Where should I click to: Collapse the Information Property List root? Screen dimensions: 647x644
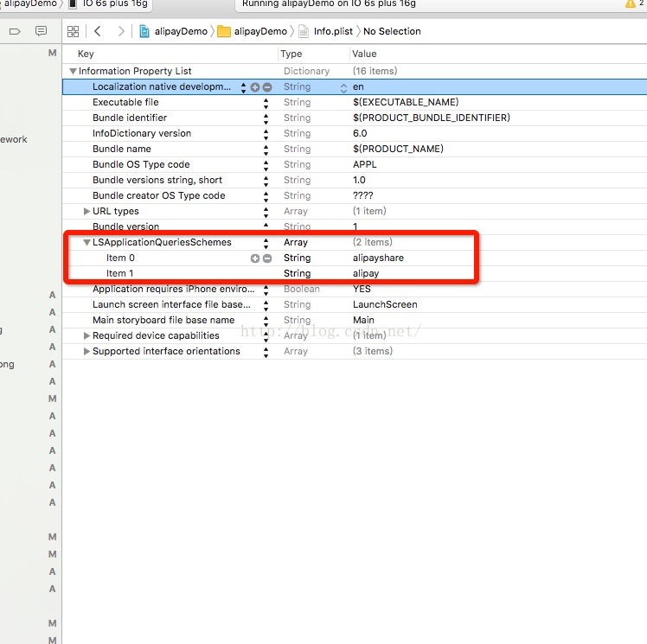click(74, 72)
